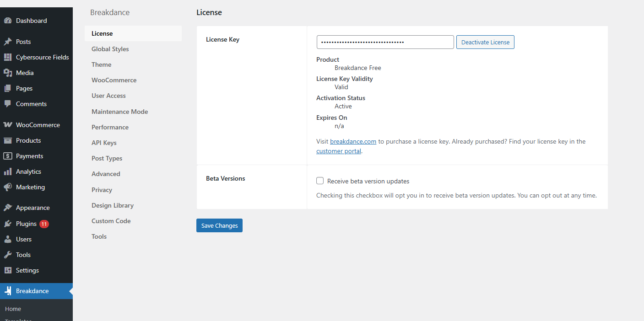Enable Receive beta version updates checkbox
The image size is (644, 321).
coord(320,181)
